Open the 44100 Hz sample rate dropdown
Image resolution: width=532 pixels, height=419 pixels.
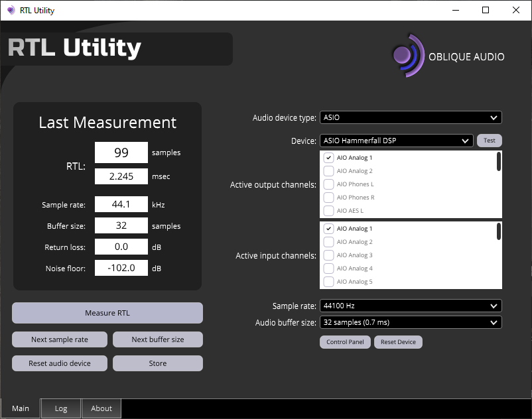point(411,306)
